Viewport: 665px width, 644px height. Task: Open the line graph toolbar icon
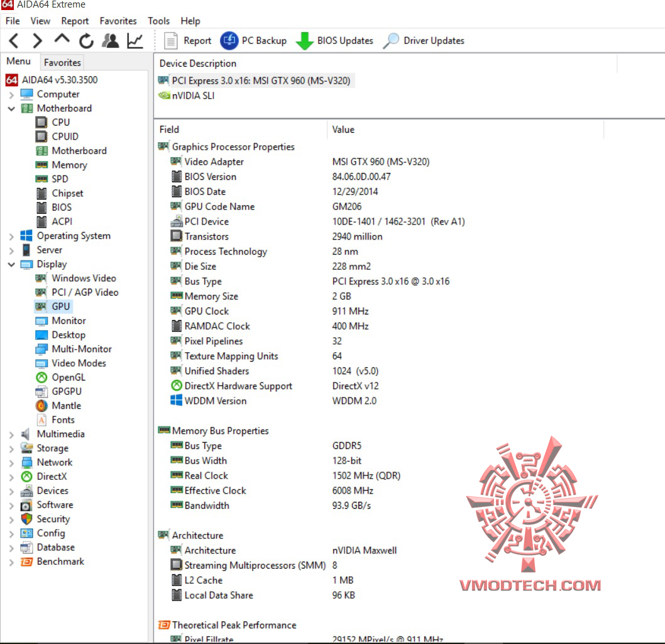(x=135, y=41)
